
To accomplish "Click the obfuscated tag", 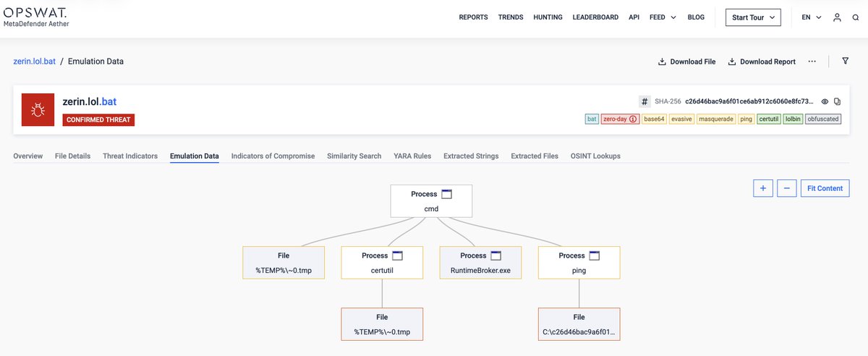I will point(823,119).
